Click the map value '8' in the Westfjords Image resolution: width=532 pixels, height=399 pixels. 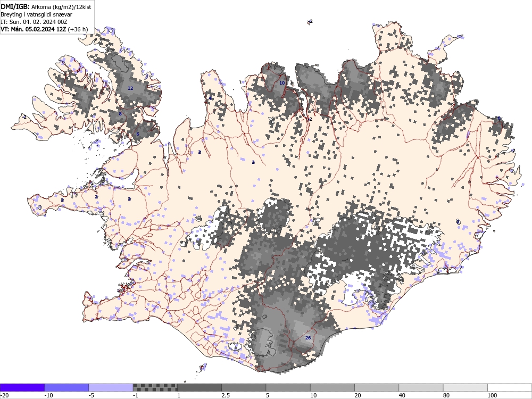pos(120,114)
